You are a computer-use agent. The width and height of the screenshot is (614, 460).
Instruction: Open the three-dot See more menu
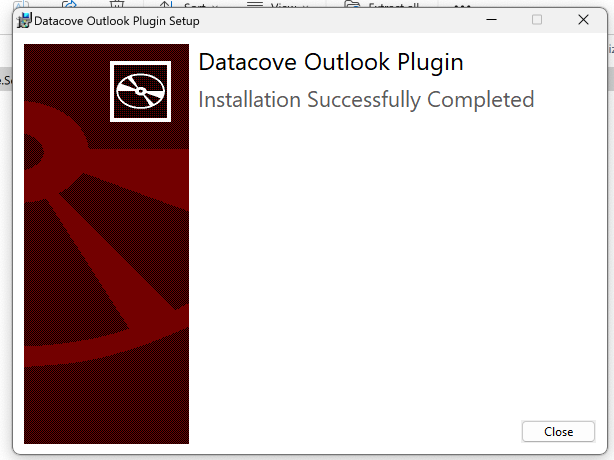(461, 4)
